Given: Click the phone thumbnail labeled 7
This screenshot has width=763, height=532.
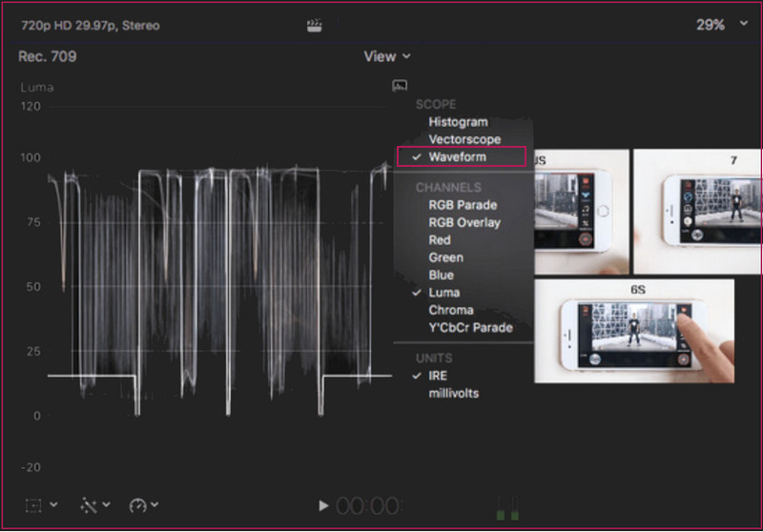Looking at the screenshot, I should [x=697, y=212].
